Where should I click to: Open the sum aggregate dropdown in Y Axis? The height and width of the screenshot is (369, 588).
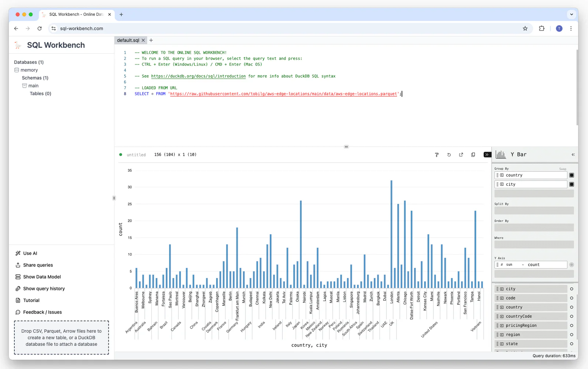pyautogui.click(x=515, y=265)
